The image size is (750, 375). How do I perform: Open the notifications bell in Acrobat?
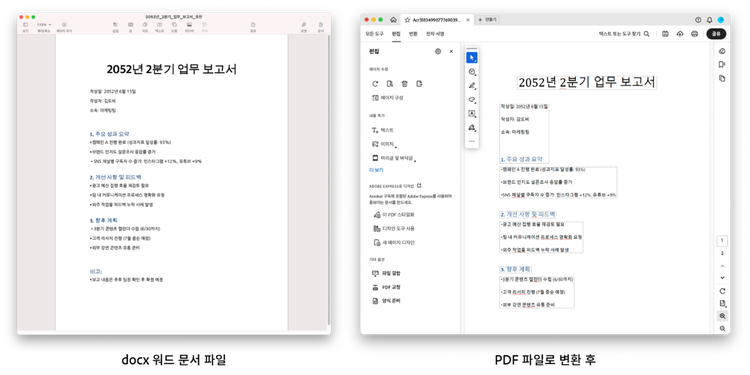pos(709,20)
